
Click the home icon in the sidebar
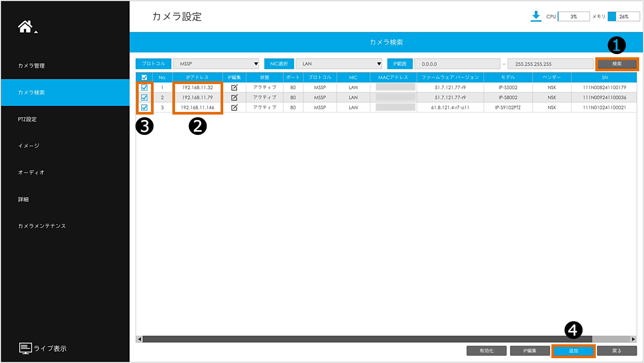[x=25, y=27]
